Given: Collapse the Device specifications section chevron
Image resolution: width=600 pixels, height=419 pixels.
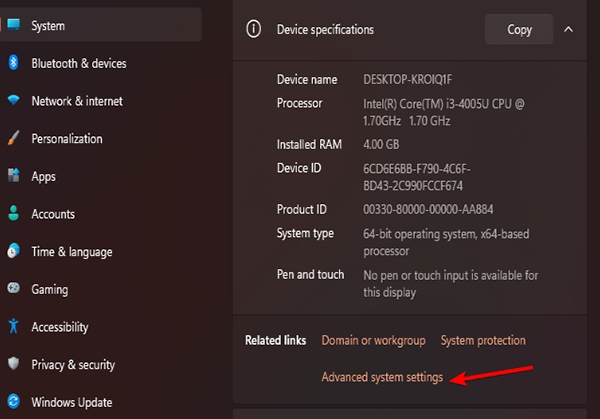Looking at the screenshot, I should (x=568, y=29).
